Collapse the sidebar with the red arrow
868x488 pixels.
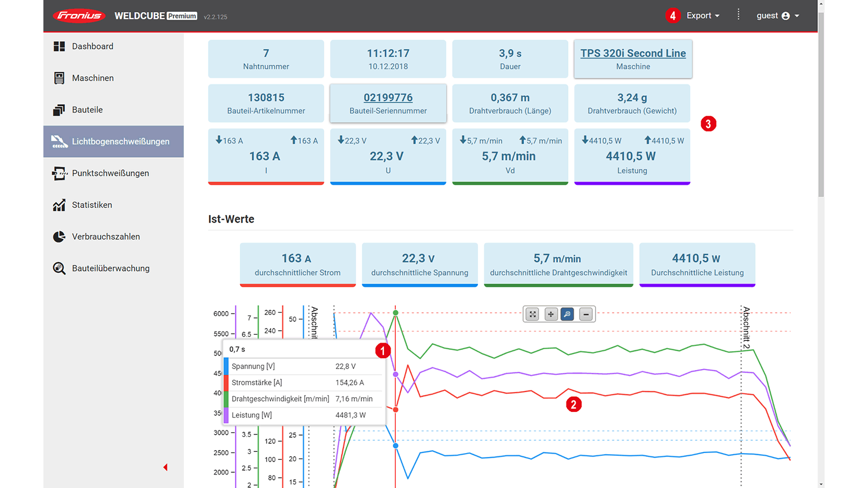(165, 467)
